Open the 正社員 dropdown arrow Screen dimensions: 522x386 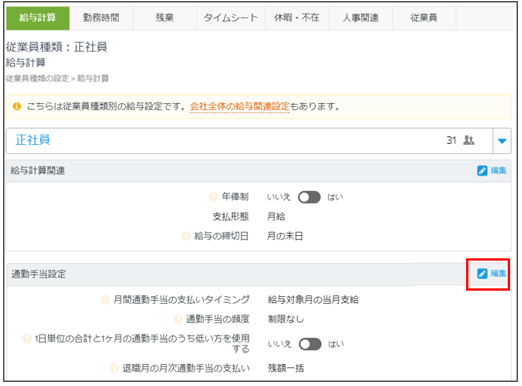[x=502, y=141]
